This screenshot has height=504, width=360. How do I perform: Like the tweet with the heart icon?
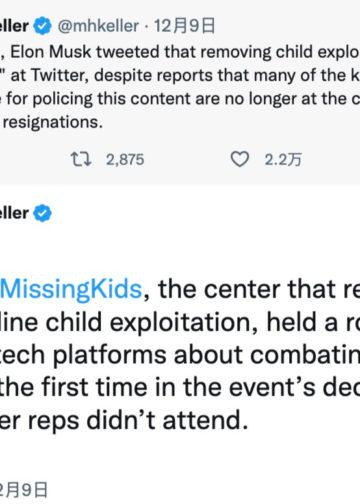[x=240, y=159]
